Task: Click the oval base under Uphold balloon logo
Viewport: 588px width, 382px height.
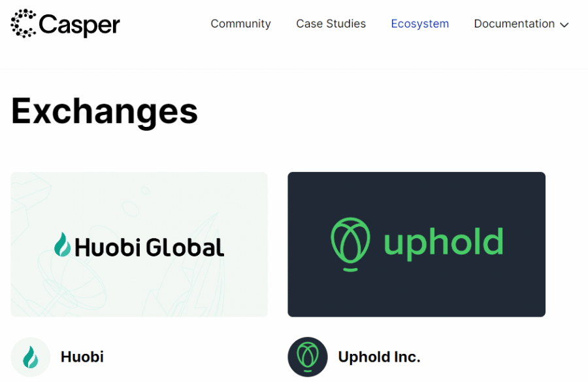Action: 350,269
